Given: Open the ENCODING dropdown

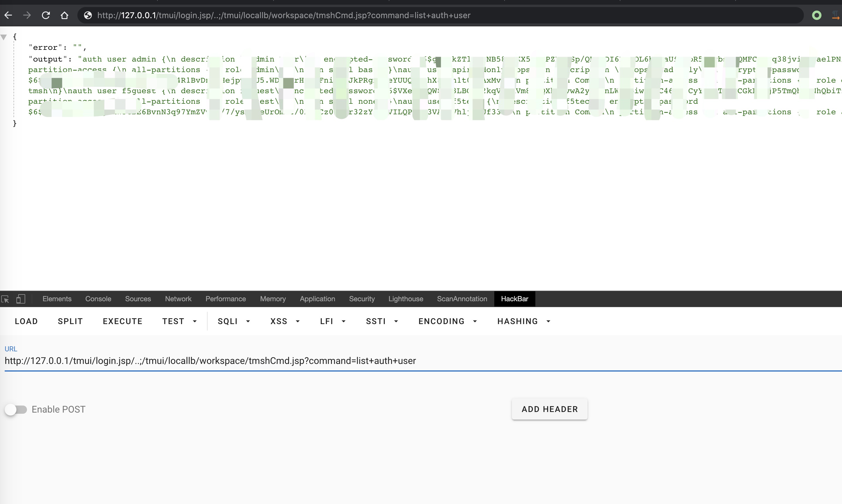Looking at the screenshot, I should (x=447, y=321).
